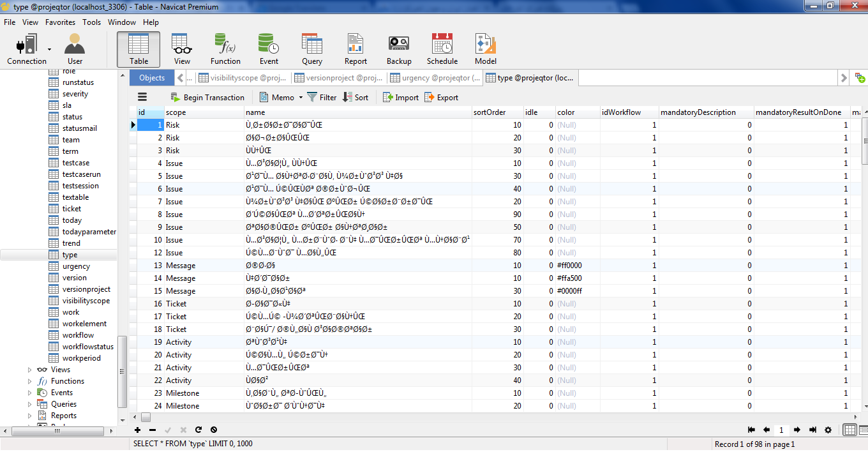The width and height of the screenshot is (868, 452).
Task: Click the Function toolbar icon
Action: (x=225, y=50)
